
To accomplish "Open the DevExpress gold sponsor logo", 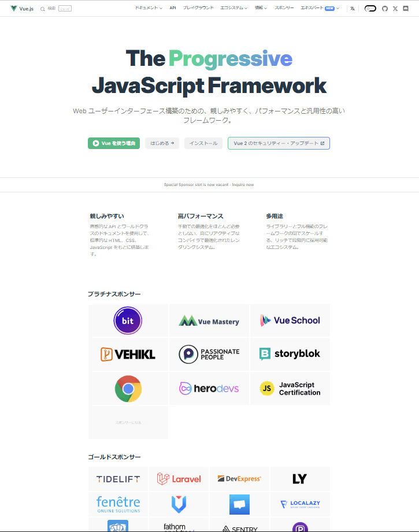I will [239, 479].
